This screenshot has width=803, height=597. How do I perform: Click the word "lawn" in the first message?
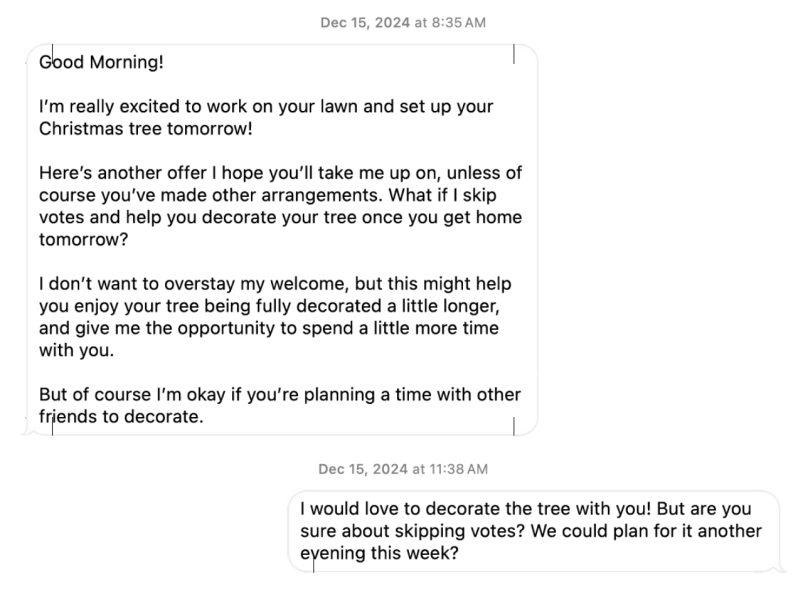click(339, 106)
